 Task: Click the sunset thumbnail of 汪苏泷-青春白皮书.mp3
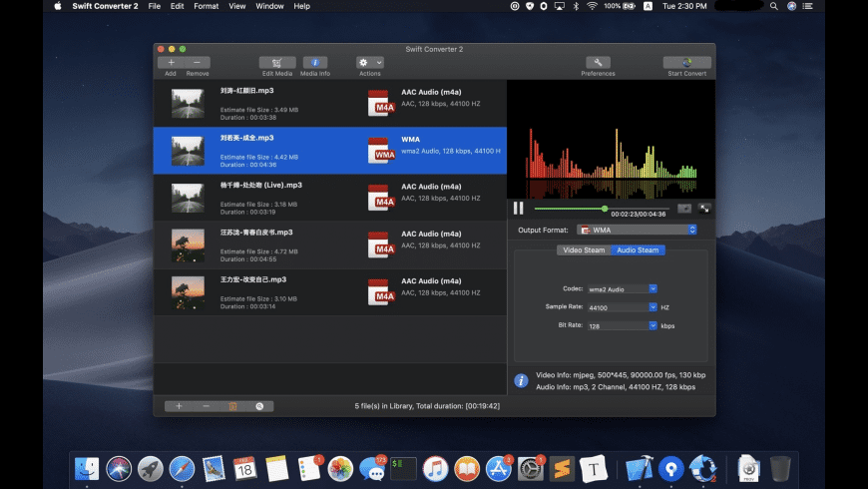click(x=188, y=245)
